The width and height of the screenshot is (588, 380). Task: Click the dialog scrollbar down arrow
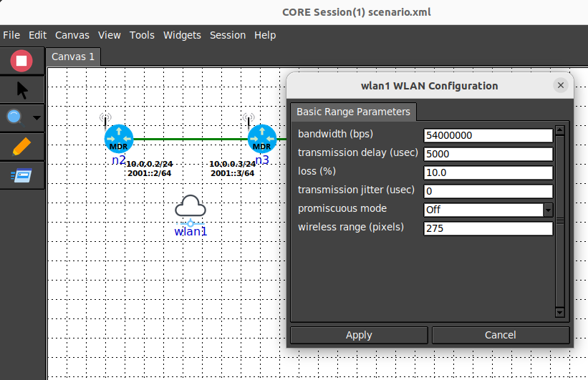[560, 312]
